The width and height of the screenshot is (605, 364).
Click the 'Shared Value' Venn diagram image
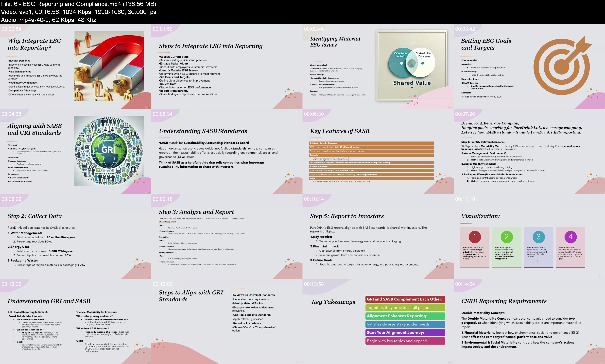coord(412,66)
